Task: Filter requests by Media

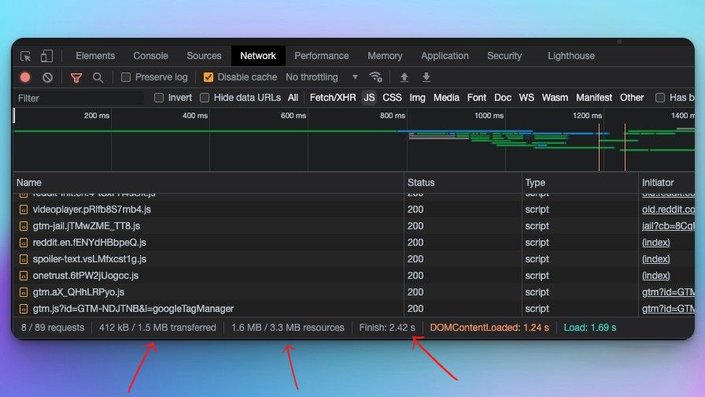Action: click(x=446, y=98)
